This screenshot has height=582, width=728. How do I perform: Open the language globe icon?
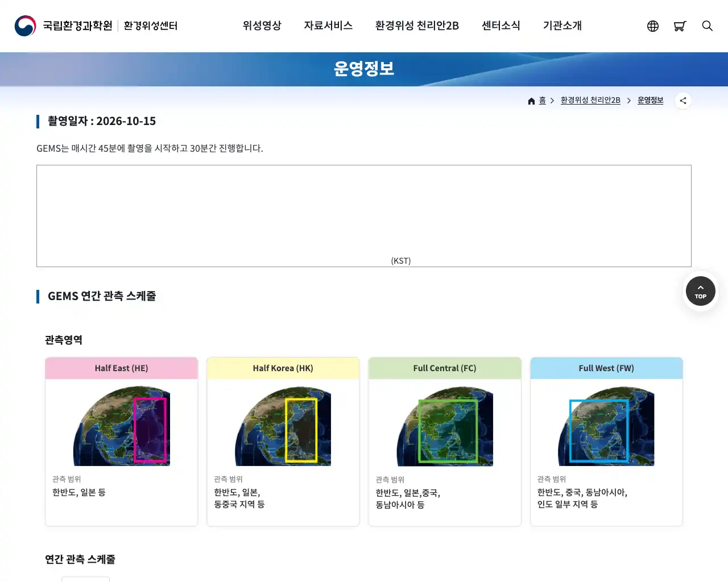click(653, 26)
